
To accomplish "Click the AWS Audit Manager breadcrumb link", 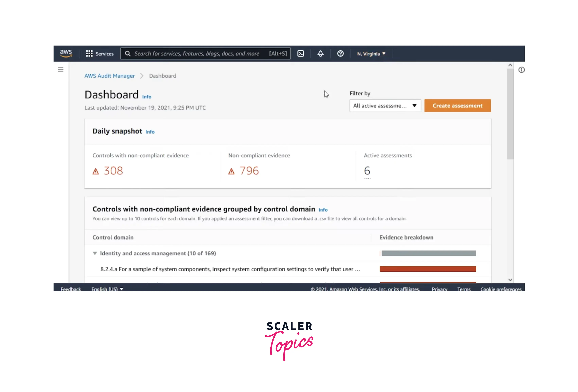I will tap(109, 76).
